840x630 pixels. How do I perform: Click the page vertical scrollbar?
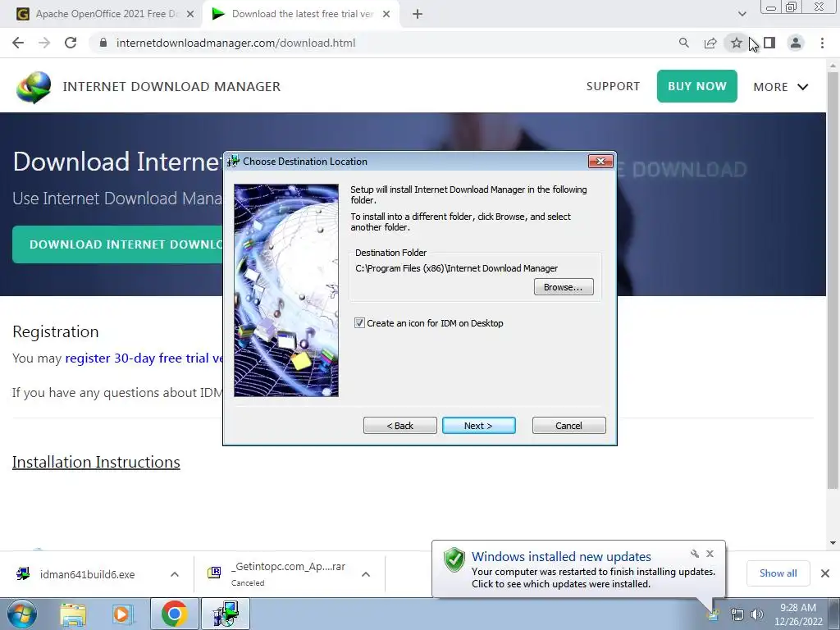click(x=833, y=279)
